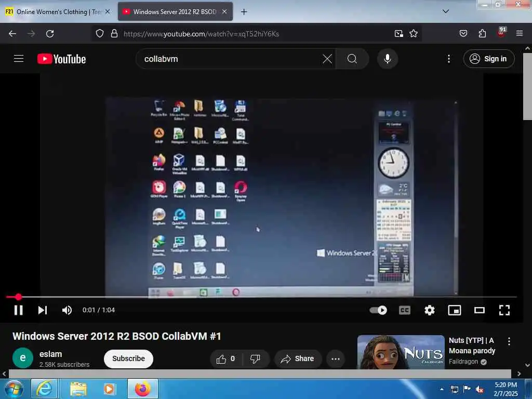532x399 pixels.
Task: Open the Windows Start menu
Action: pos(14,389)
